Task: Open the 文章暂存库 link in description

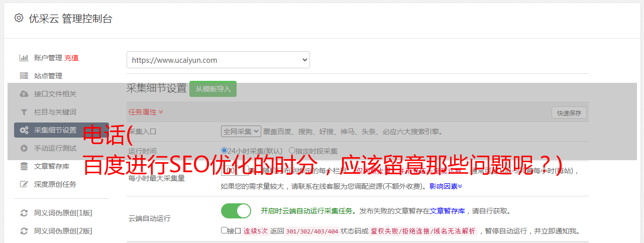Action: pos(447,211)
